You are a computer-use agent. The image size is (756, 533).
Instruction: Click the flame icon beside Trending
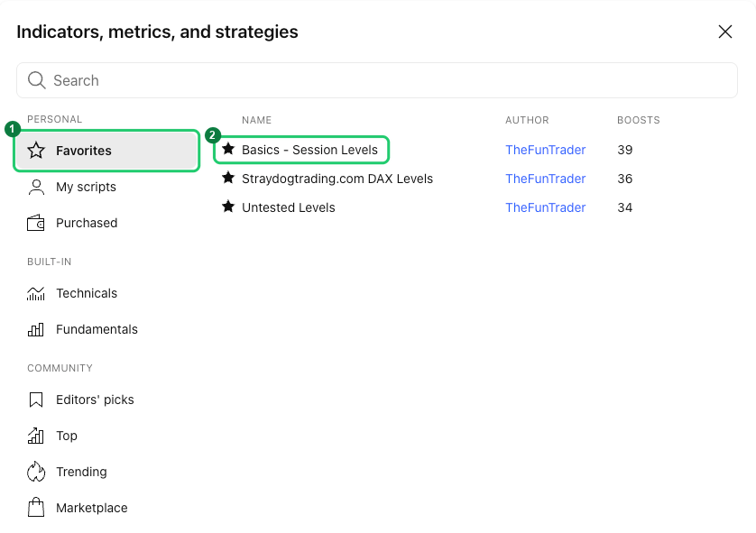coord(36,472)
